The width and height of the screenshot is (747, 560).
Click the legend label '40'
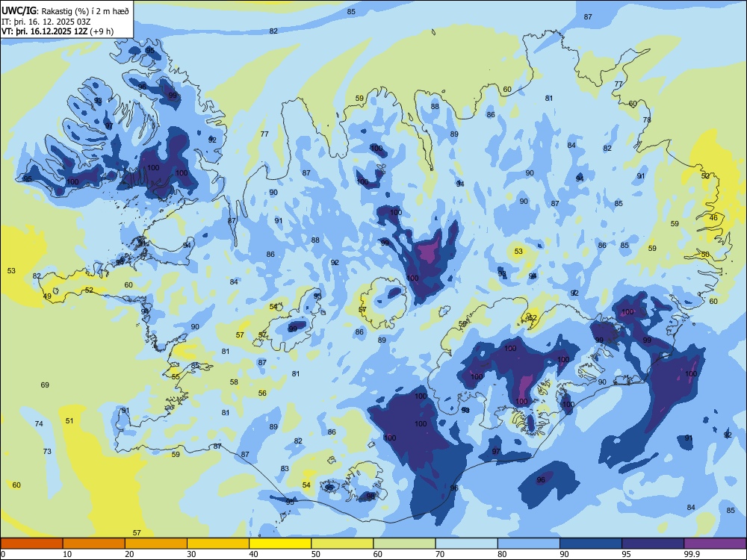click(254, 554)
